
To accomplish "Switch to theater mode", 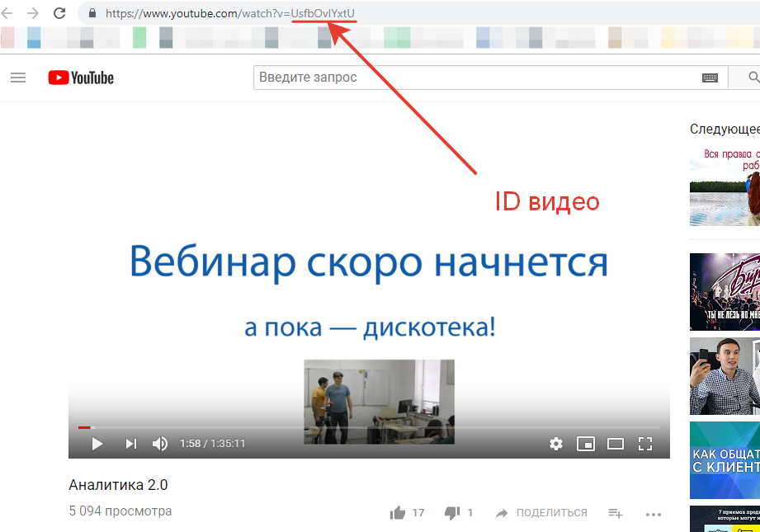I will tap(616, 444).
